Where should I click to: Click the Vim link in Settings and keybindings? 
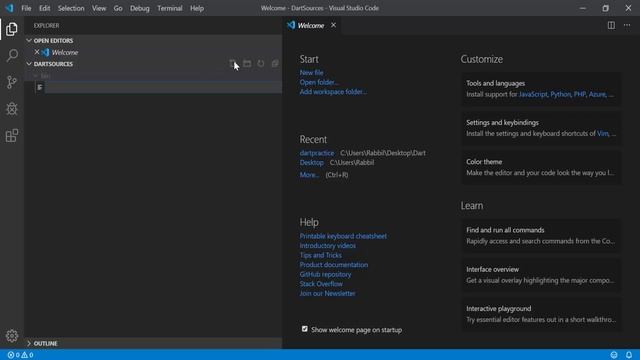[x=602, y=133]
